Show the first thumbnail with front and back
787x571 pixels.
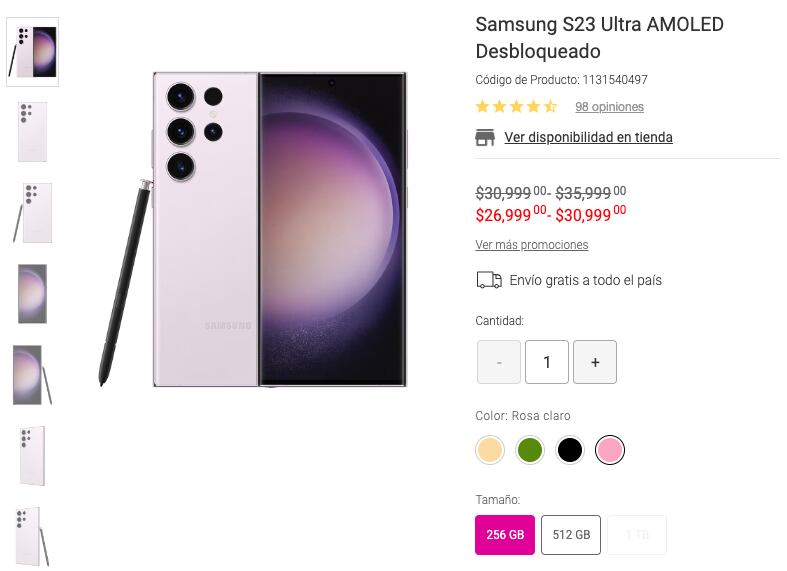click(33, 52)
